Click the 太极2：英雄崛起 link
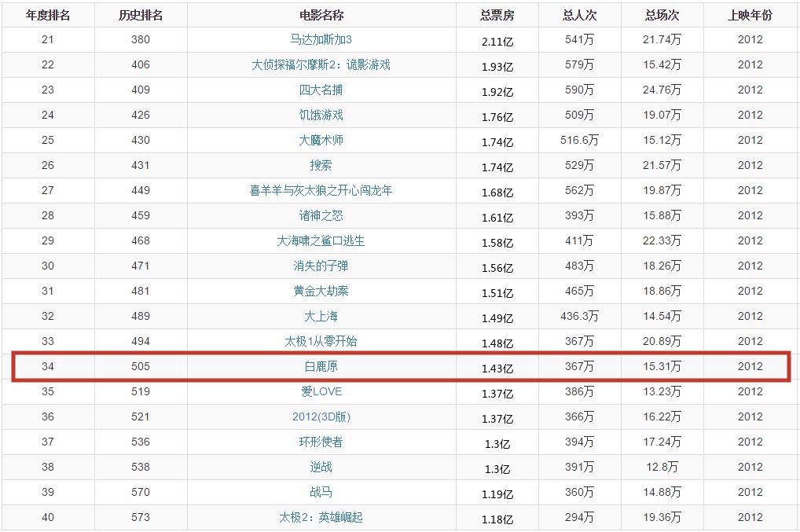Screen dimensions: 800x532 coord(321,517)
